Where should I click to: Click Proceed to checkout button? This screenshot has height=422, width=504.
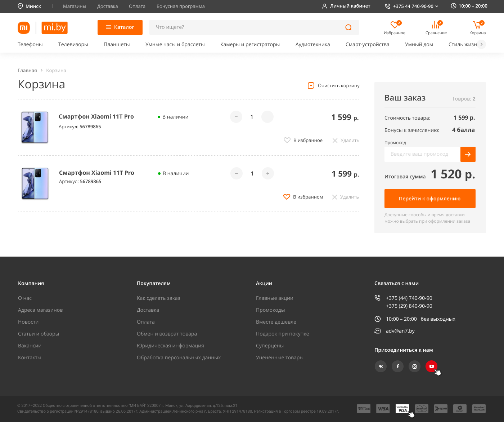point(429,199)
